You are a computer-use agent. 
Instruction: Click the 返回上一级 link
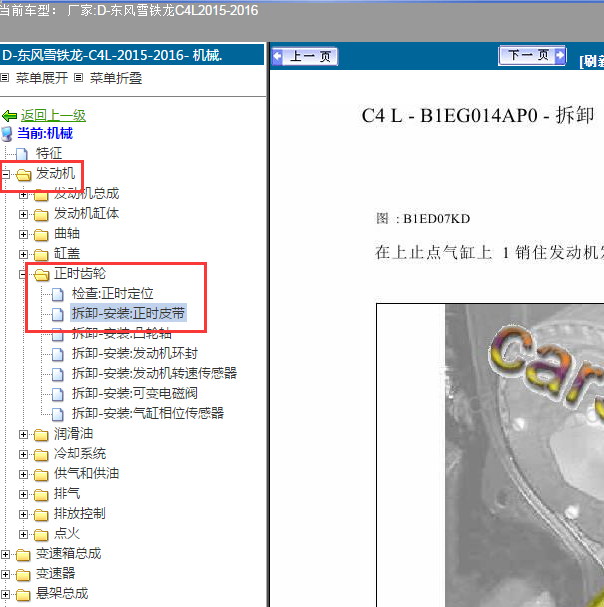point(53,115)
